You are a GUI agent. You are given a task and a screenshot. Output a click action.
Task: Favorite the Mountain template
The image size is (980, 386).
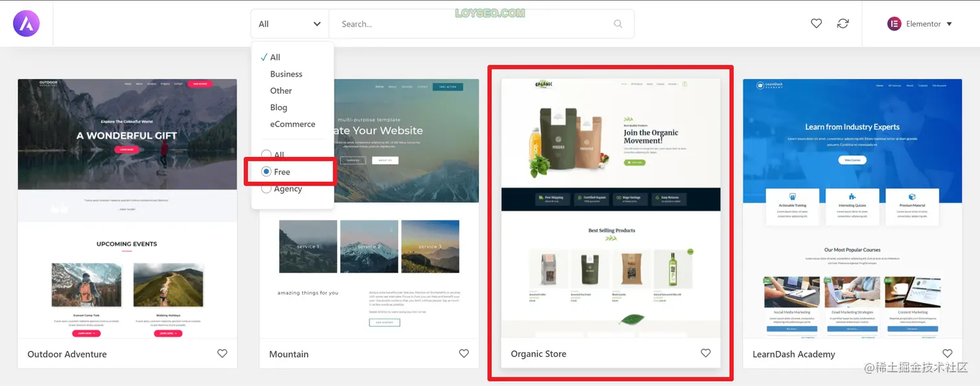464,354
